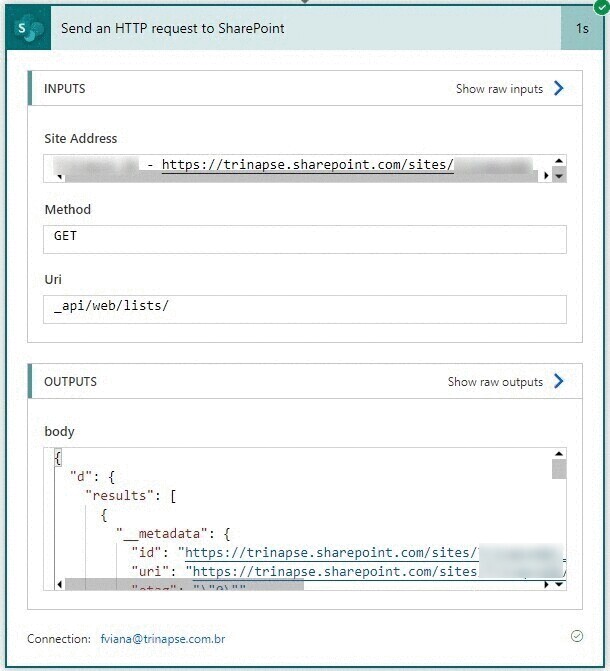Open raw outputs via chevron arrow
Viewport: 610px width, 671px height.
(x=559, y=381)
